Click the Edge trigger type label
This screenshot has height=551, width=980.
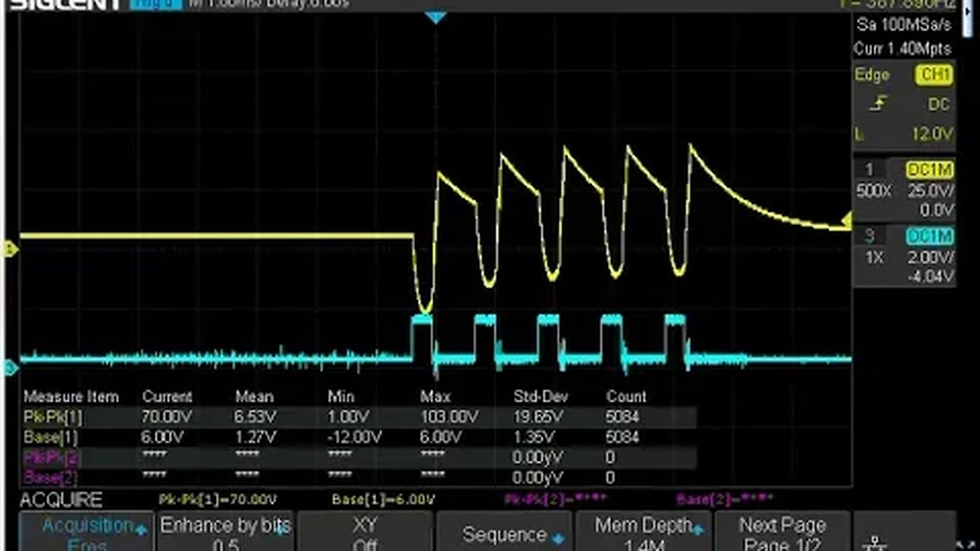(x=872, y=75)
